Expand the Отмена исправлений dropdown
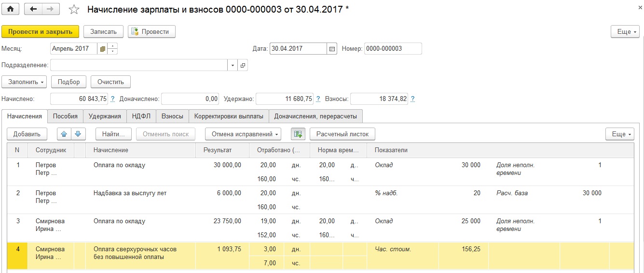Viewport: 644px width, 273px height. (x=243, y=134)
